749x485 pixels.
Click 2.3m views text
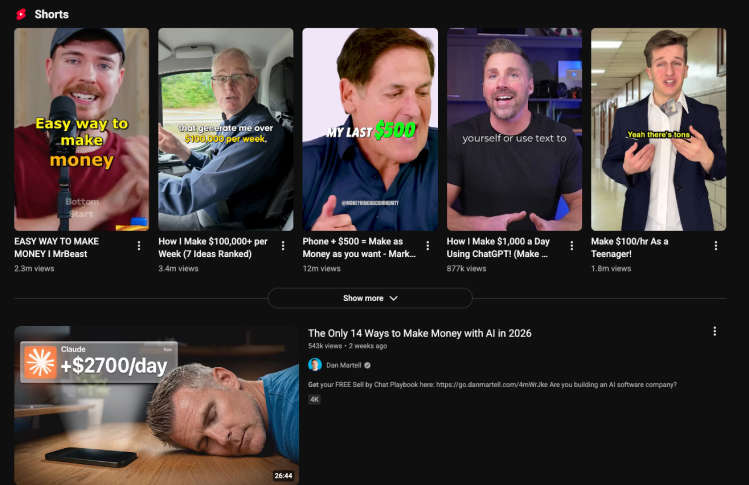pyautogui.click(x=34, y=269)
